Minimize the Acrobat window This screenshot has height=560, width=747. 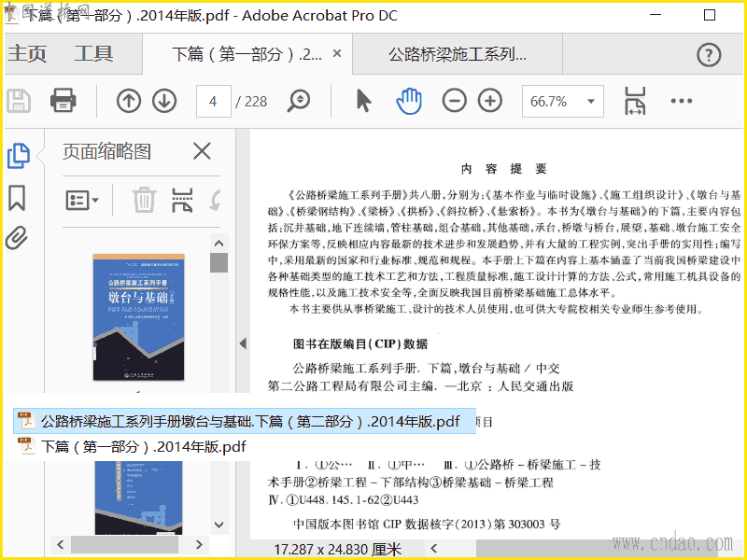click(x=655, y=15)
